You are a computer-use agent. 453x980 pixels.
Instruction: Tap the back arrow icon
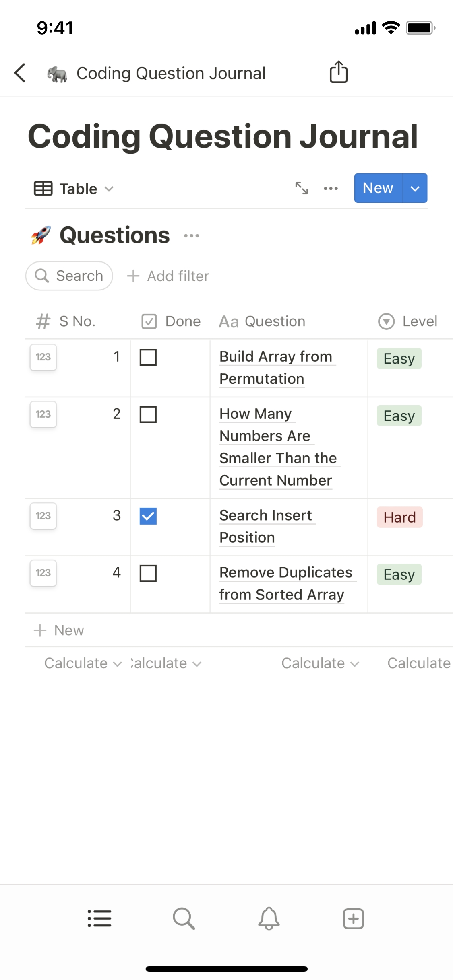pyautogui.click(x=20, y=73)
